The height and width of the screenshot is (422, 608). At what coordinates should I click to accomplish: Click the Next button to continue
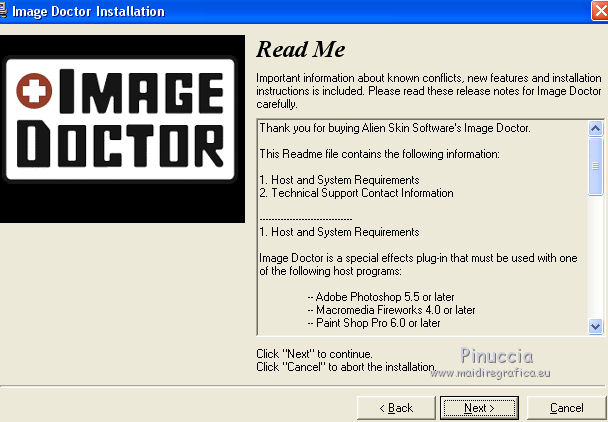(x=479, y=408)
